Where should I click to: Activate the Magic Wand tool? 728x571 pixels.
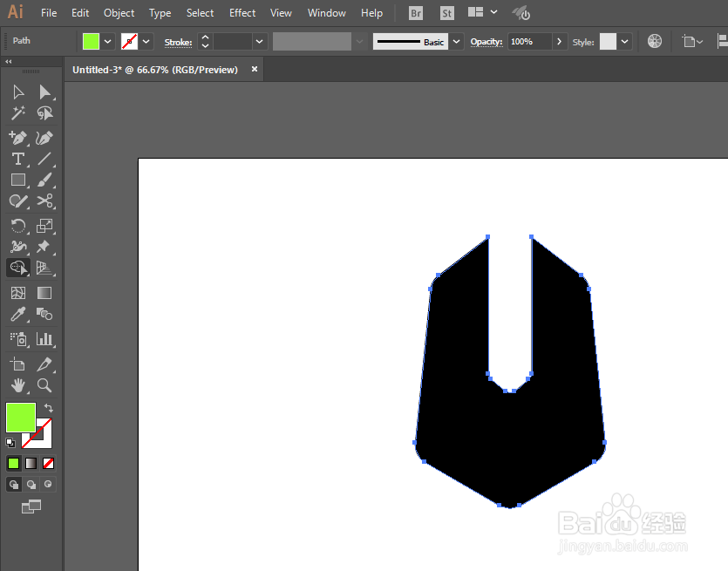pyautogui.click(x=18, y=112)
